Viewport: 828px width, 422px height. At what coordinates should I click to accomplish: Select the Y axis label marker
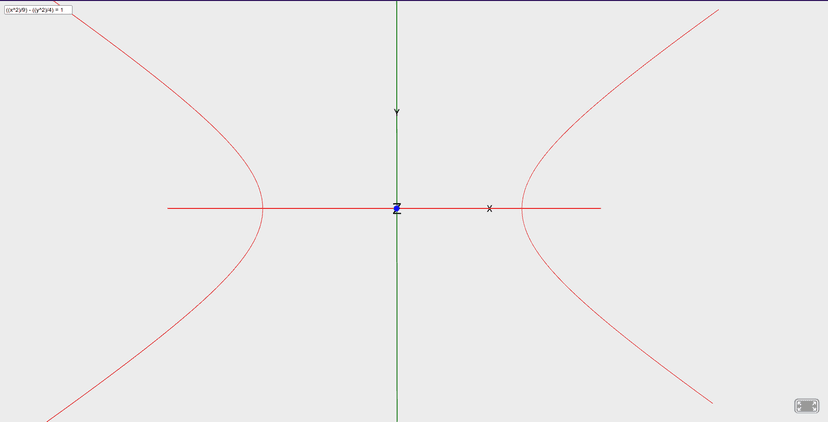(x=397, y=112)
